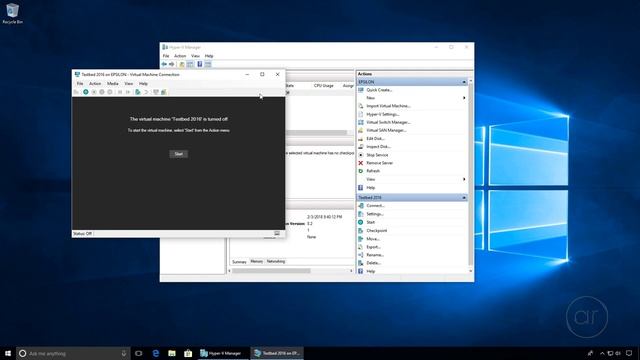Click the Enhanced Session icon in VM Connection toolbar
The image size is (640, 360).
(x=156, y=92)
